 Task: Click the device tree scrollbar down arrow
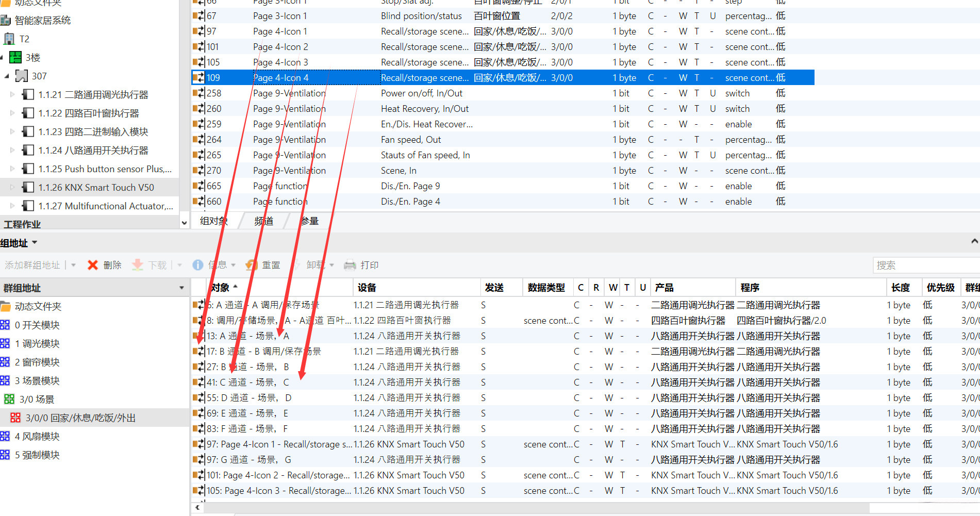[184, 223]
